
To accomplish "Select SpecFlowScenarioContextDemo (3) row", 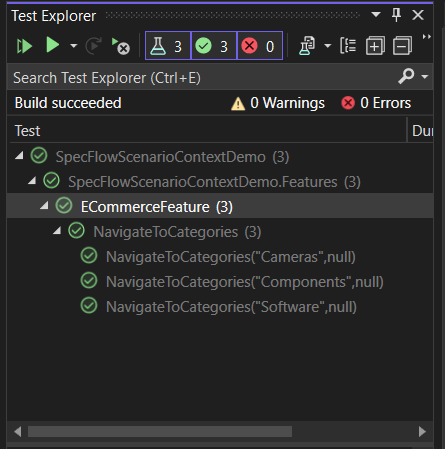I will click(x=220, y=157).
